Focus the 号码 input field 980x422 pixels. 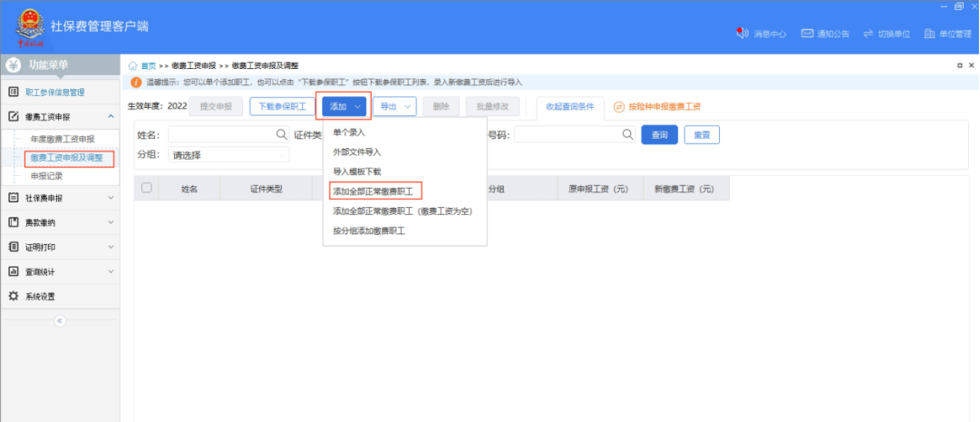[x=575, y=134]
